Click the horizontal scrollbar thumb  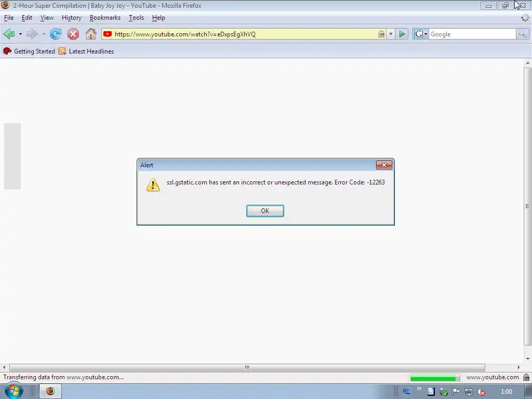247,367
